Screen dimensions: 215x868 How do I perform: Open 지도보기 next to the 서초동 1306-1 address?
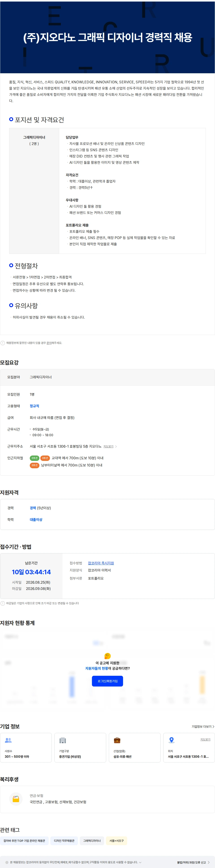click(x=108, y=447)
